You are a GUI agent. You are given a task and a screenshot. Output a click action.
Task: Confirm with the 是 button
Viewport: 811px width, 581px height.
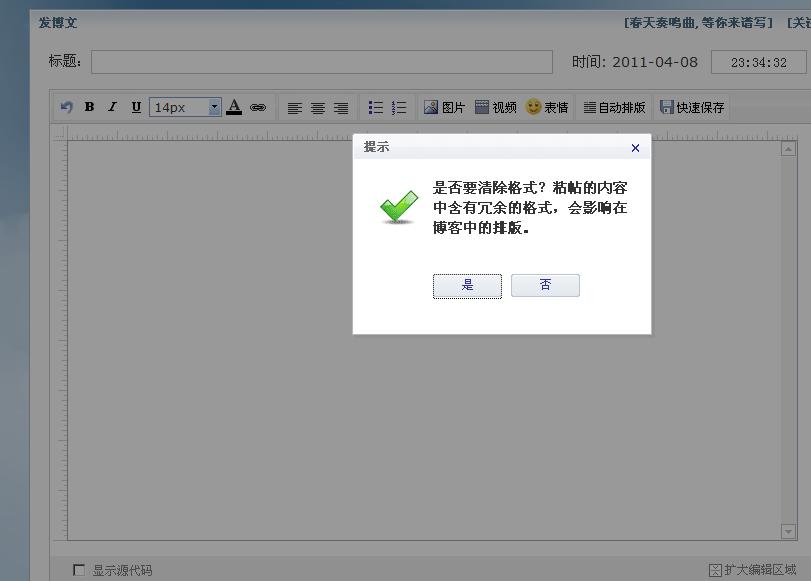coord(467,286)
